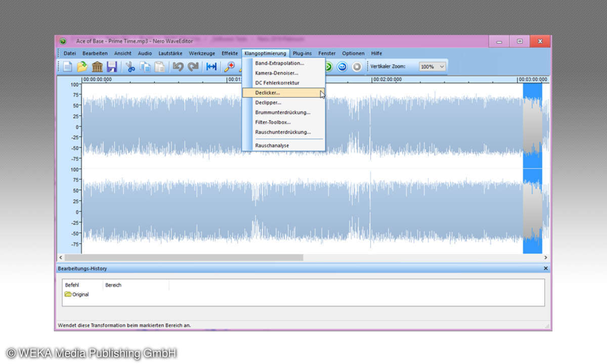
Task: Click the 00:03:00:000 timeline marker
Action: [x=533, y=79]
